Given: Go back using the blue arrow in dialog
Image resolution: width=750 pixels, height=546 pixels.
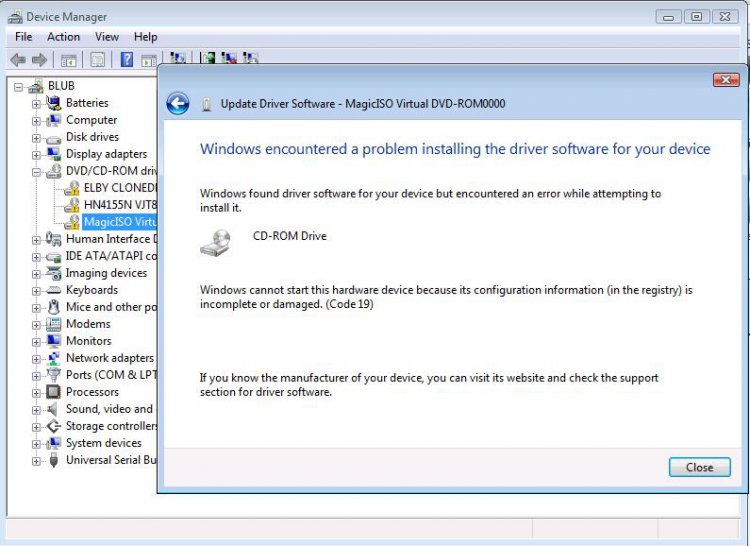Looking at the screenshot, I should click(x=177, y=103).
